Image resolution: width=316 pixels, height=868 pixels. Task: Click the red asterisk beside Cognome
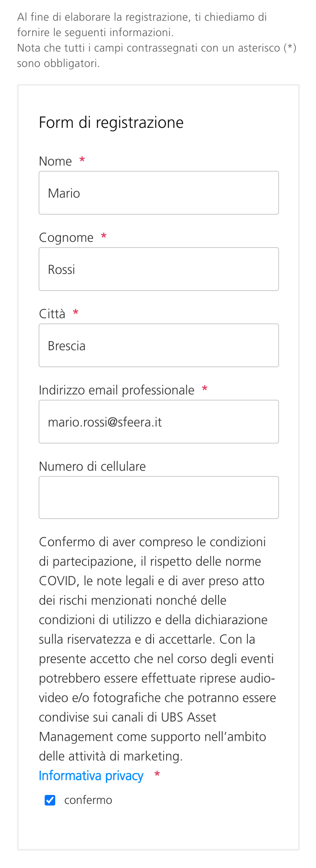click(x=104, y=237)
